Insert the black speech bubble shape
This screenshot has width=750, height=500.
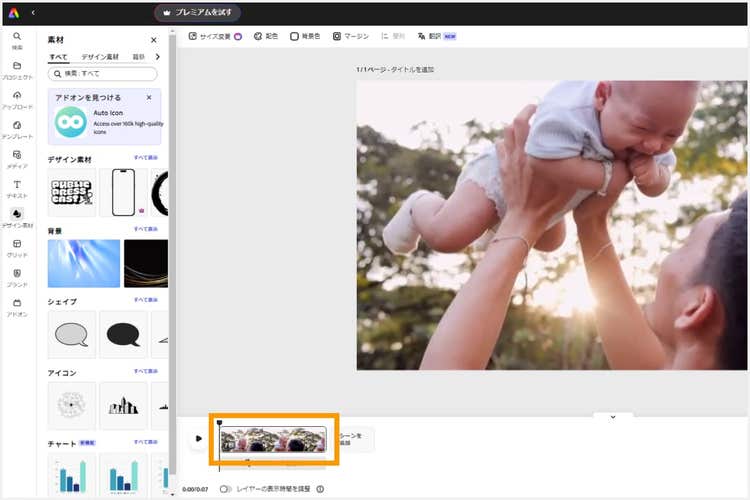point(123,334)
